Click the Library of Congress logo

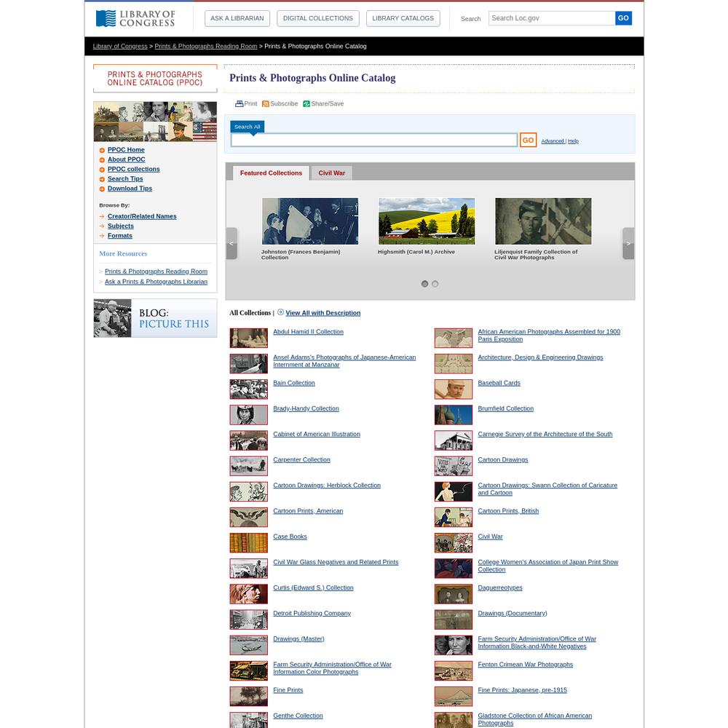[135, 19]
